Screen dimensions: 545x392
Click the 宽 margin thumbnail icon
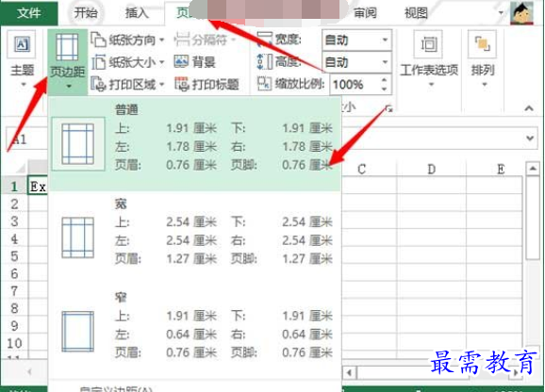(78, 237)
